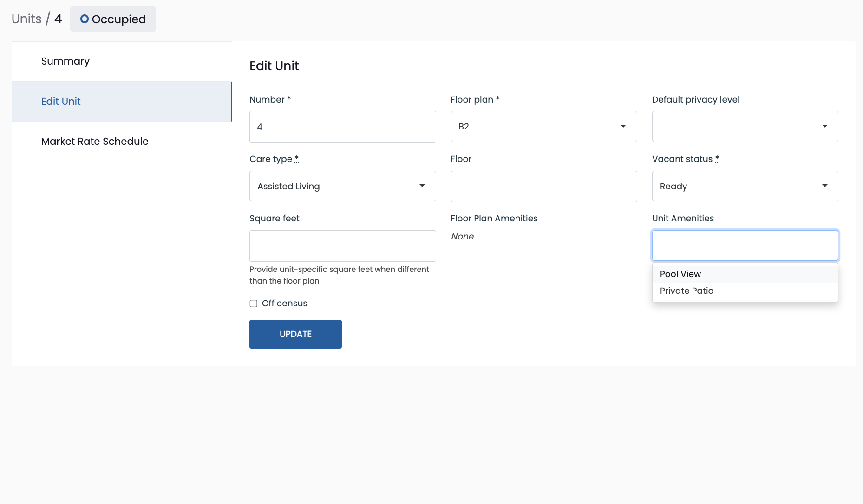The width and height of the screenshot is (863, 504).
Task: Select the Edit Unit sidebar tab
Action: pos(122,101)
